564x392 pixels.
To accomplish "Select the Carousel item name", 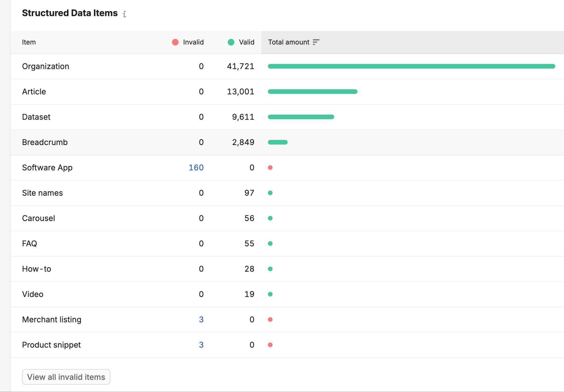I will point(39,218).
